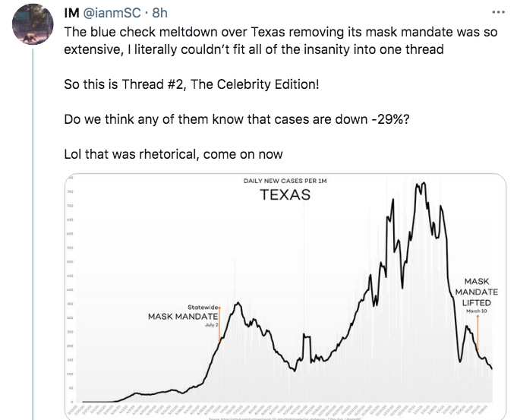
Task: Click the highest peak of the case curve
Action: 420,183
